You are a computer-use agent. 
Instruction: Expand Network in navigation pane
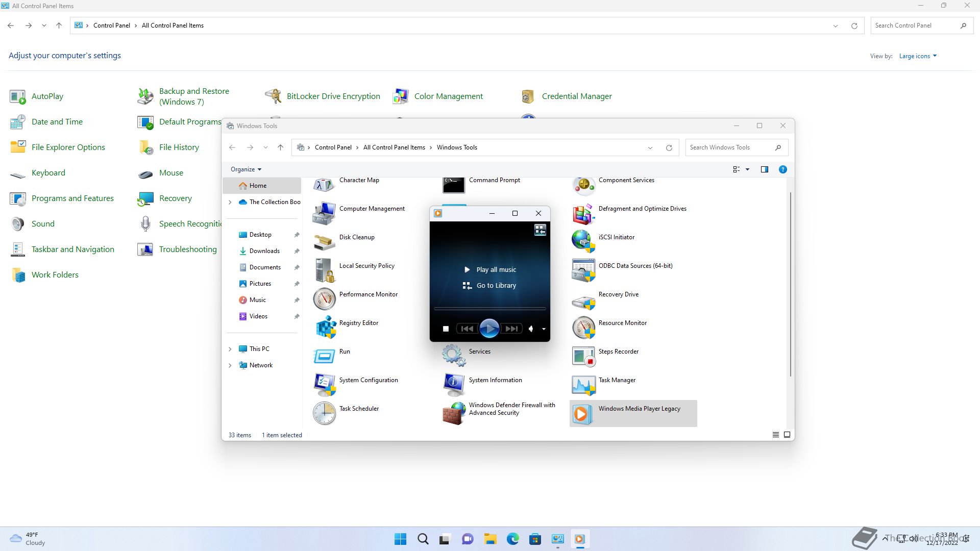click(230, 365)
